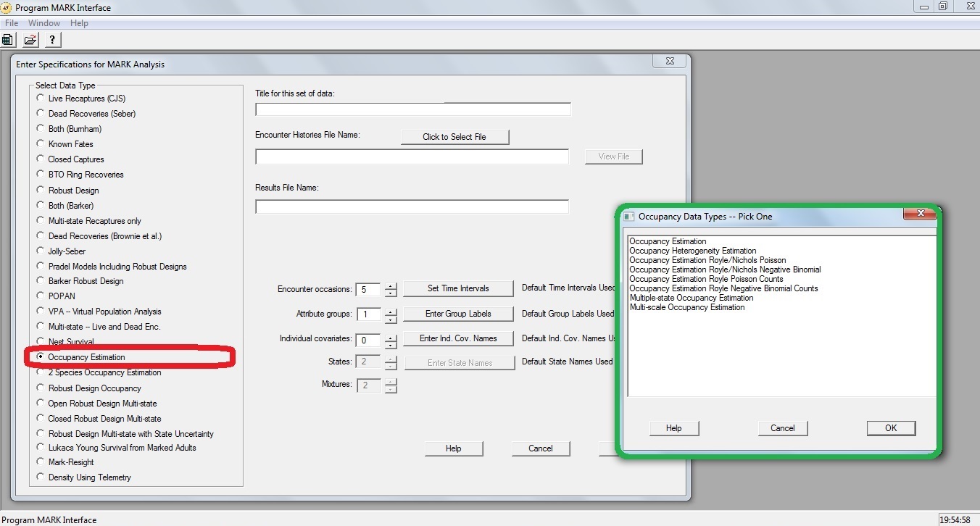
Task: Select the Occupancy Estimation radio button
Action: tap(81, 357)
